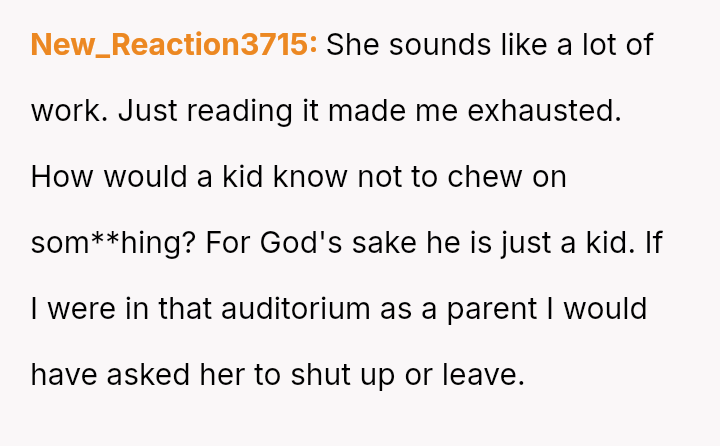
Task: Click the word "would" ending the fifth line
Action: coord(605,309)
